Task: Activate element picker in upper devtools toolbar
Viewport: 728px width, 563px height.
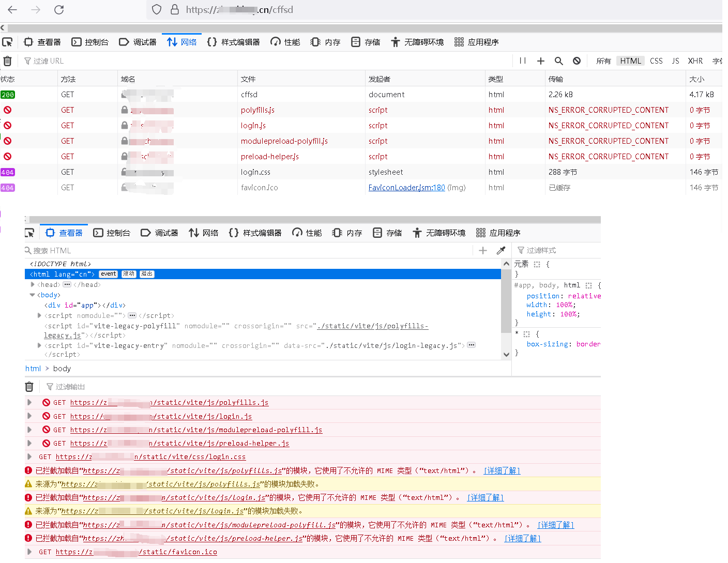Action: tap(7, 42)
